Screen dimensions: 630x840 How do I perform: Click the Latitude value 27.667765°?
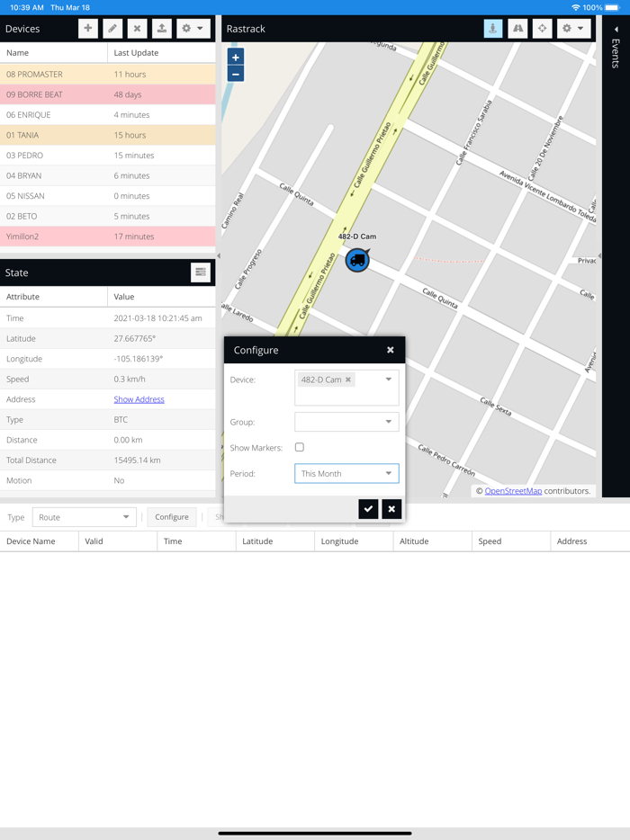point(135,338)
